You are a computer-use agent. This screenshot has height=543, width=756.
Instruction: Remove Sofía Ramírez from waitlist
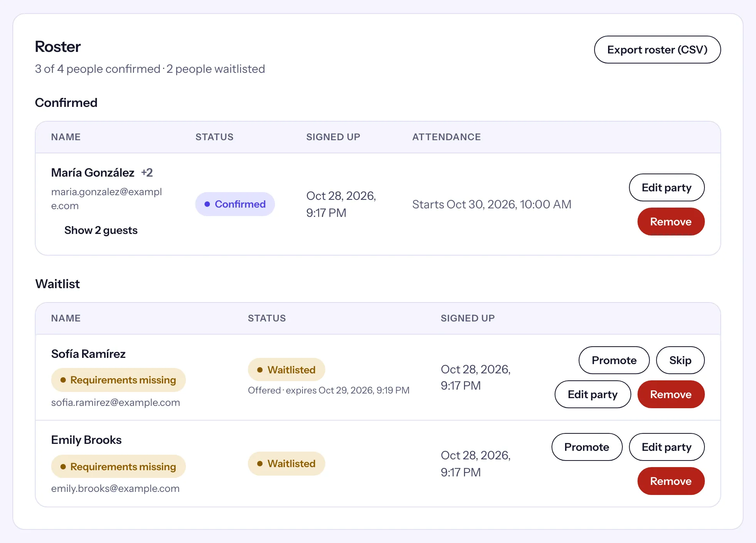(x=671, y=394)
